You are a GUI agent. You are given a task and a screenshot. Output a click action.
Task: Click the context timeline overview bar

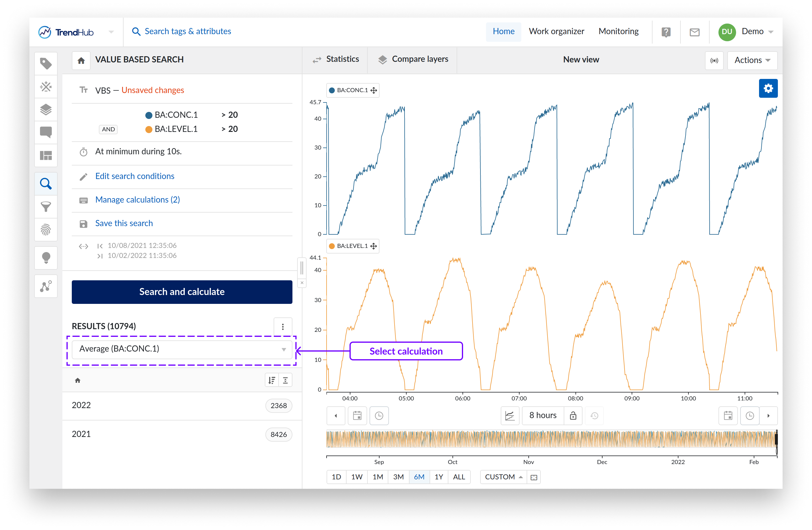pyautogui.click(x=551, y=439)
